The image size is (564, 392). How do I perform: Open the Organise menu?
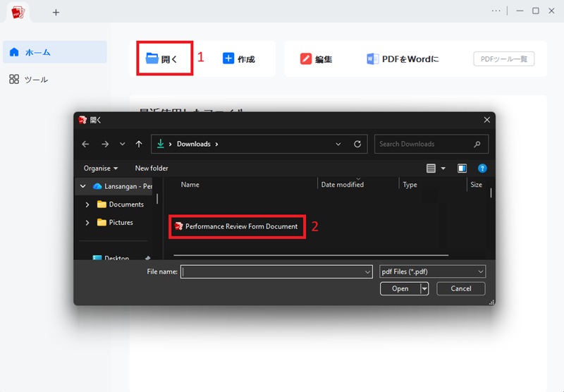100,169
